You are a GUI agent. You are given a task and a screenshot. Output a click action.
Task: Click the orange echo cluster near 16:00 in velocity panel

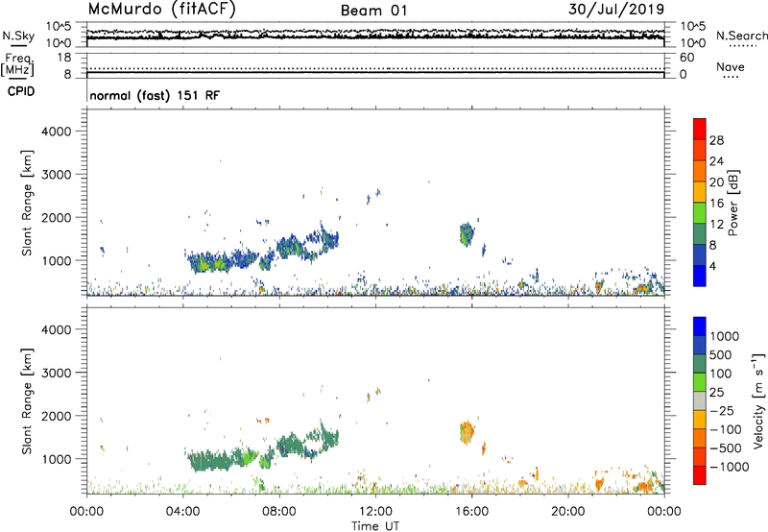pos(468,432)
